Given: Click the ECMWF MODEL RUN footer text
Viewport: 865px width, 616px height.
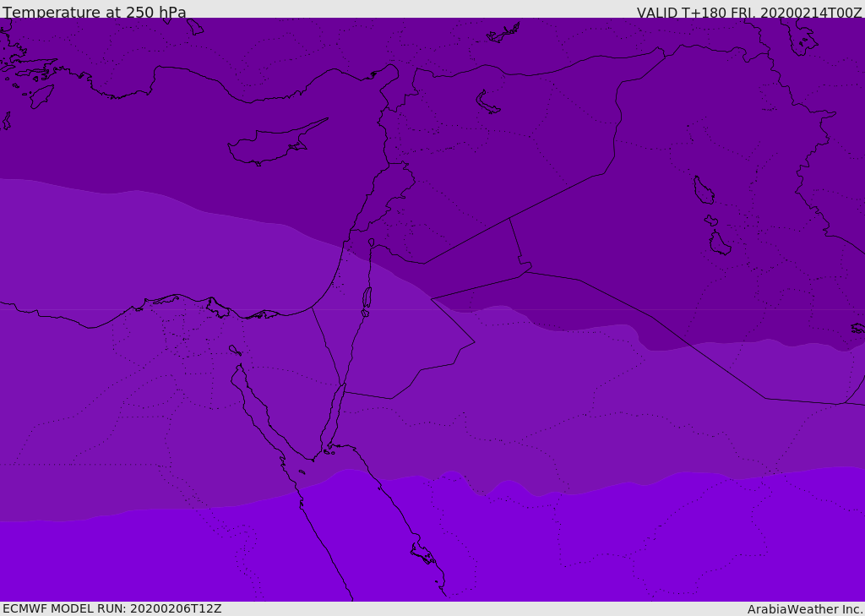Looking at the screenshot, I should tap(112, 608).
